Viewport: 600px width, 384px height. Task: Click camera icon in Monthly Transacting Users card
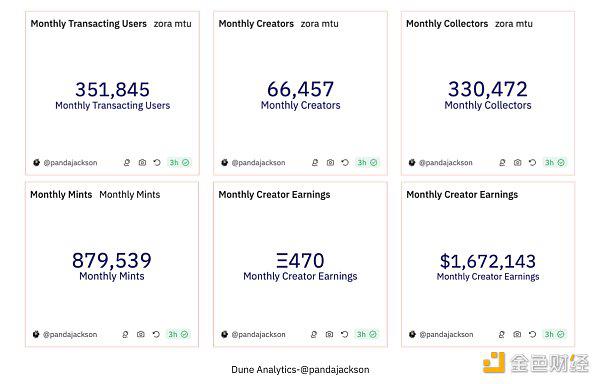tap(142, 163)
